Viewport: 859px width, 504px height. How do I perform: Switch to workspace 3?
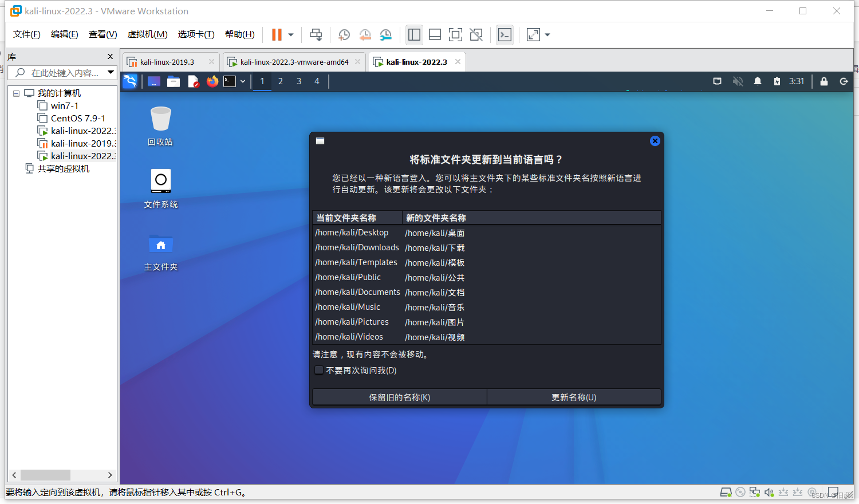coord(299,81)
